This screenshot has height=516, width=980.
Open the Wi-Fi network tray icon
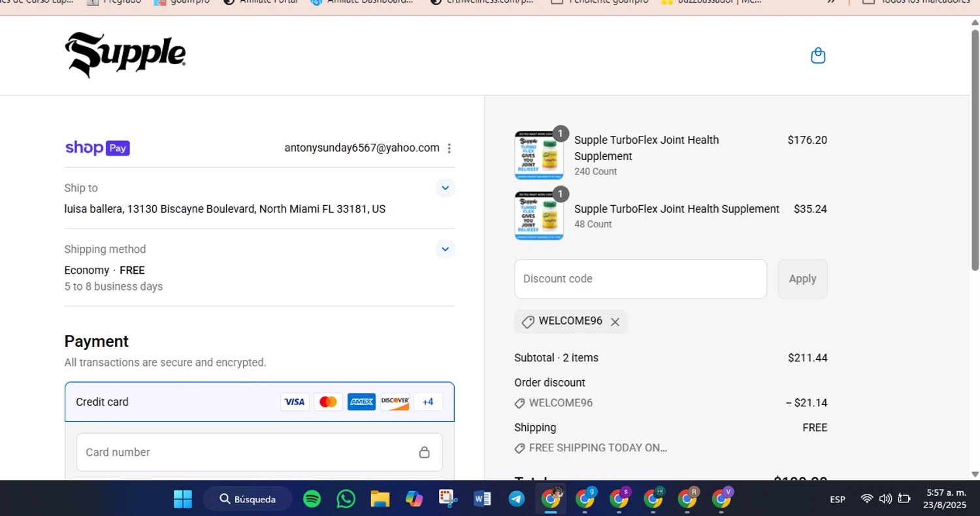point(867,499)
